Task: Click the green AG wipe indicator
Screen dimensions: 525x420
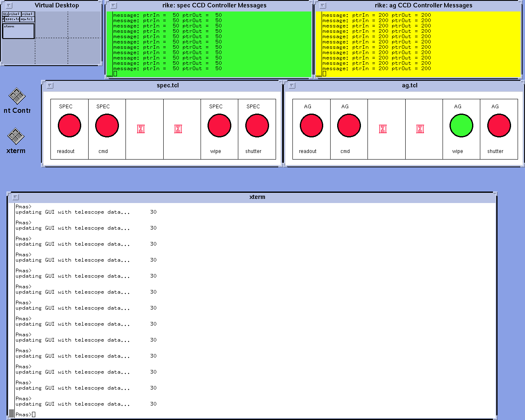Action: pyautogui.click(x=461, y=126)
